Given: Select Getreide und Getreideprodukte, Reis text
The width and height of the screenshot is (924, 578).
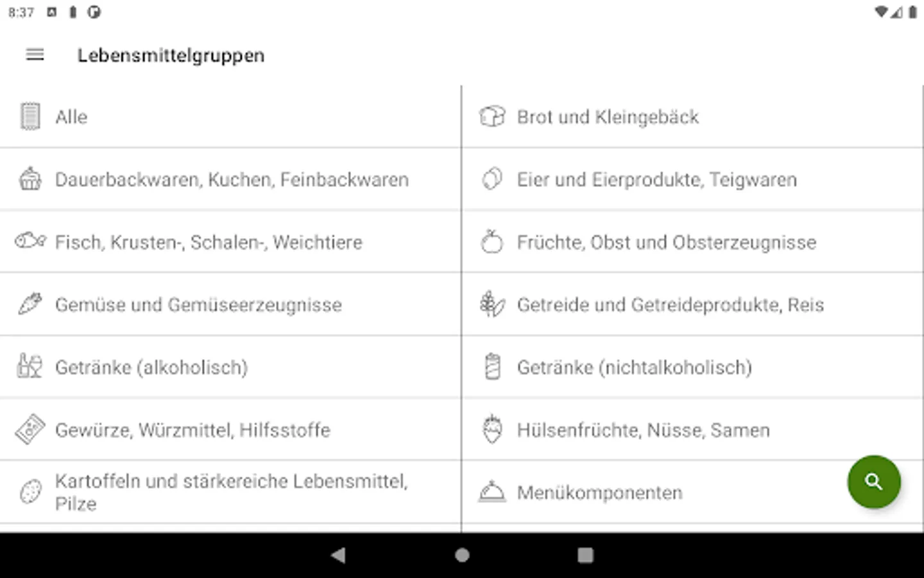Looking at the screenshot, I should (671, 304).
